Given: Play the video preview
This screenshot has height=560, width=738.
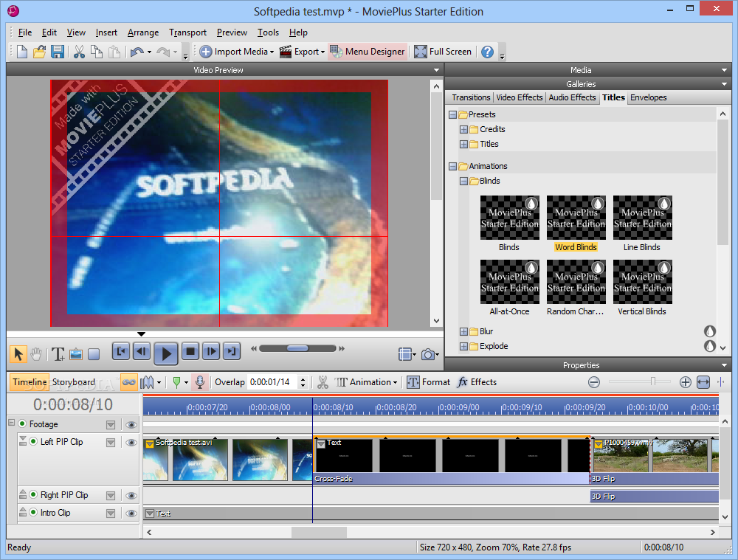Looking at the screenshot, I should [x=165, y=353].
